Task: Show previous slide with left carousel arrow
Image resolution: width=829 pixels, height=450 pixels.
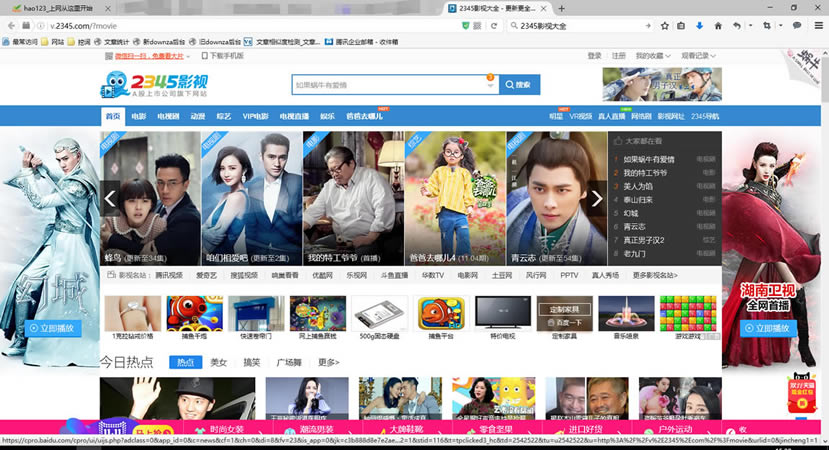Action: click(110, 198)
